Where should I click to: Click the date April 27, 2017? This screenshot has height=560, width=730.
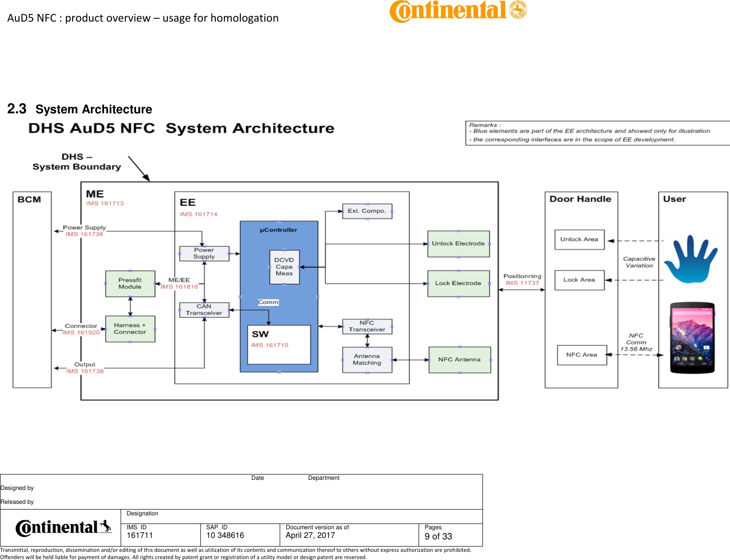click(x=310, y=536)
